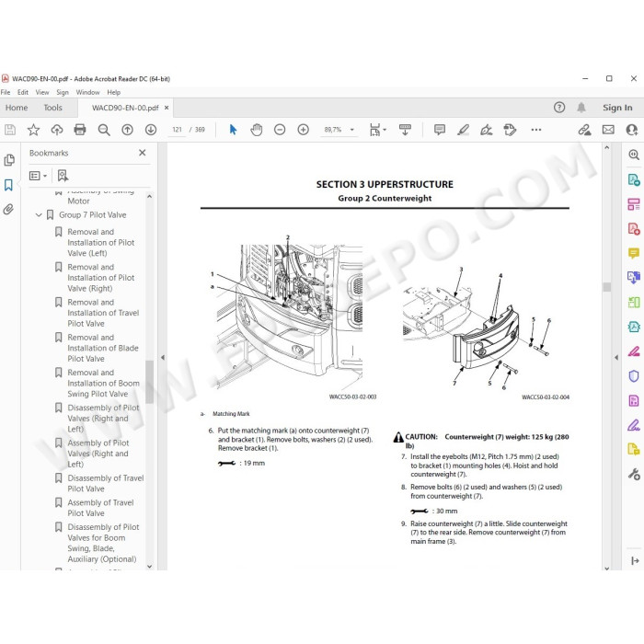644x644 pixels.
Task: Open find text magnifier icon
Action: (104, 130)
